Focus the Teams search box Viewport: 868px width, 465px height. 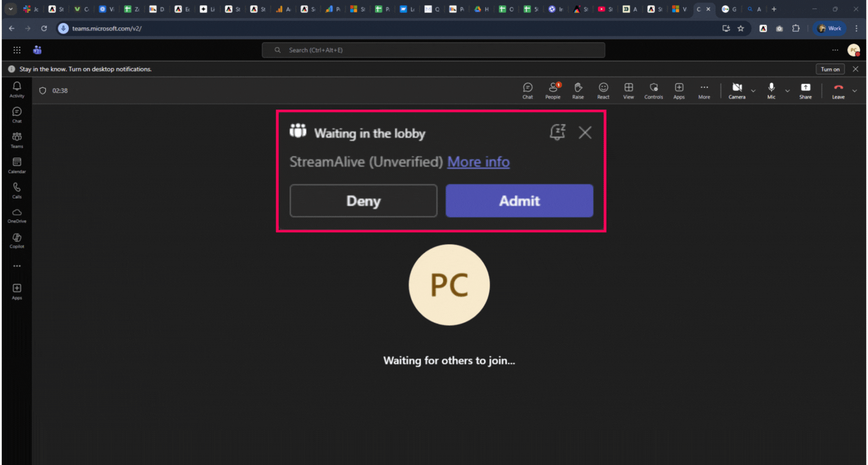click(x=434, y=50)
